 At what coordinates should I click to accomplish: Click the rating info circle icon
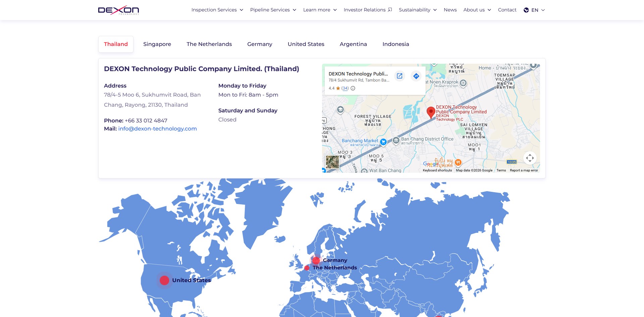[x=353, y=88]
